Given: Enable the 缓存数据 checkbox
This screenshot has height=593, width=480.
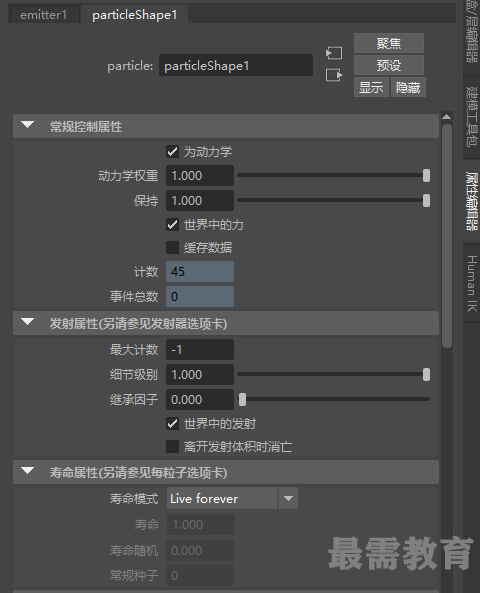Looking at the screenshot, I should [172, 248].
